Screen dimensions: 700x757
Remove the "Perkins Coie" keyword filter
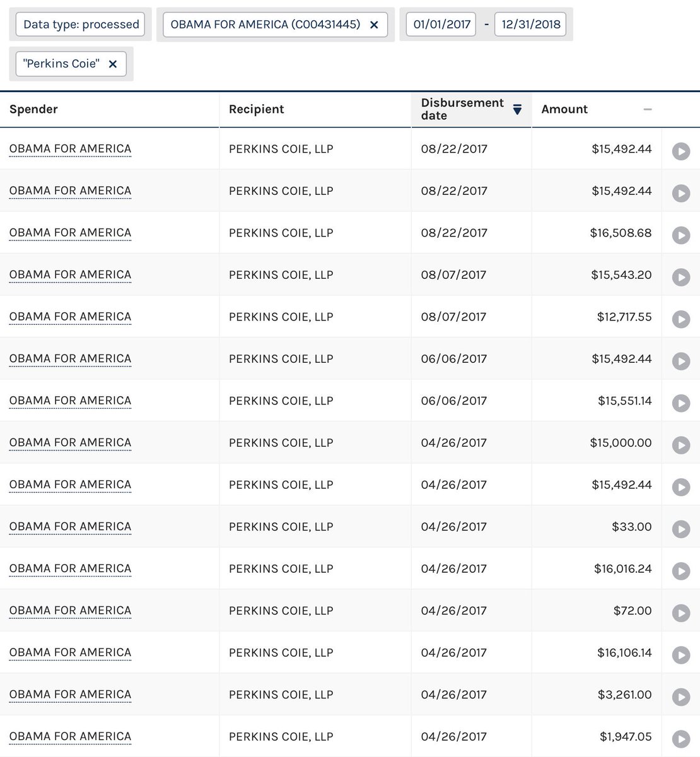113,64
